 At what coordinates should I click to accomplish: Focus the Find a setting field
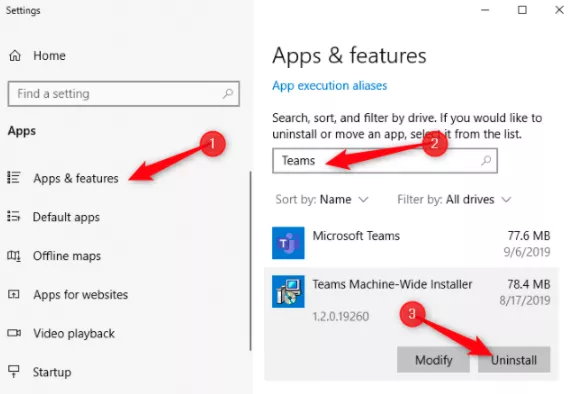point(124,94)
